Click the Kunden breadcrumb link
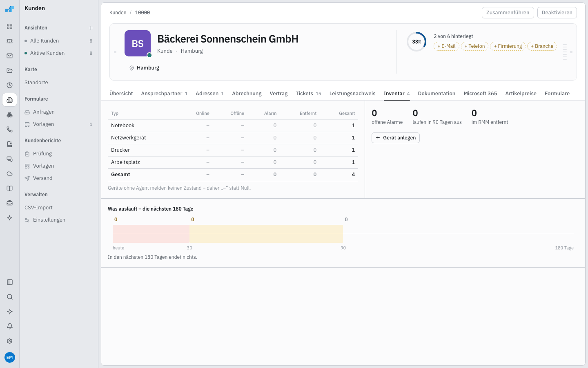 118,13
